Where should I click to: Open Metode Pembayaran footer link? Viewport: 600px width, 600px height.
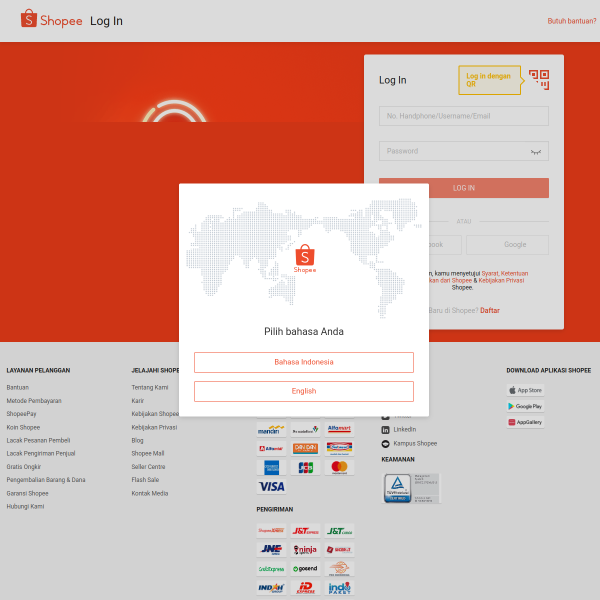[x=34, y=401]
